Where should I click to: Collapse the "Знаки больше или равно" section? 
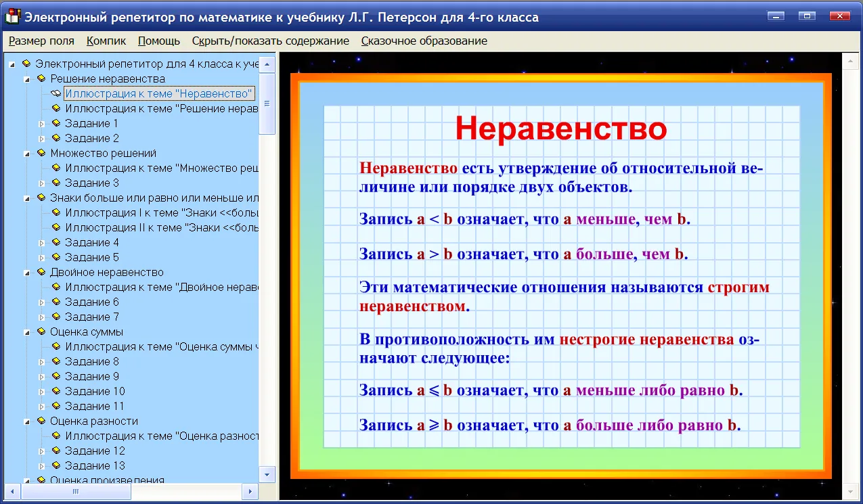click(x=28, y=198)
